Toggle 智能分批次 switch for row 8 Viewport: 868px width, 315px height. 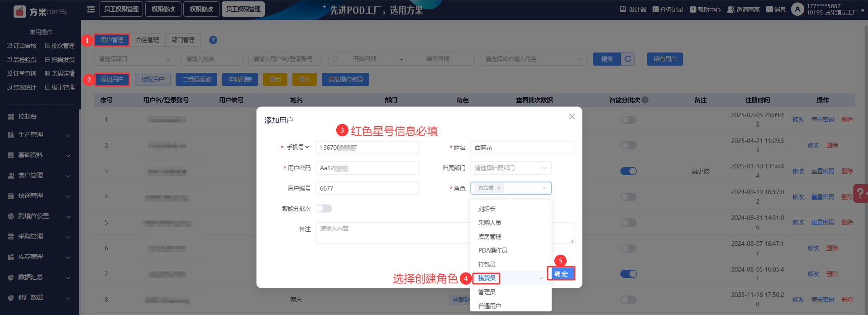click(628, 300)
